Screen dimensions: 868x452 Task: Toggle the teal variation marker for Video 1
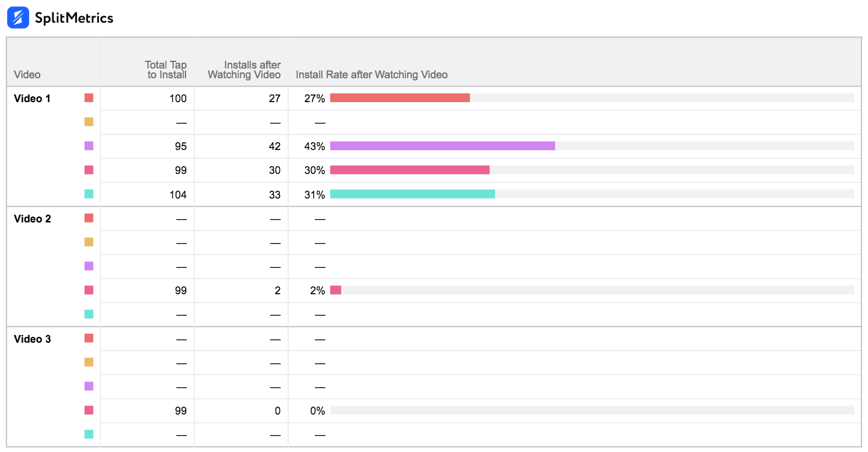[90, 193]
